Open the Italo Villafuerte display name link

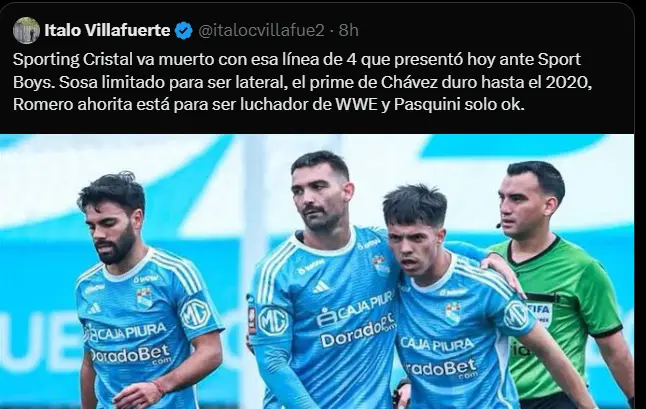107,30
